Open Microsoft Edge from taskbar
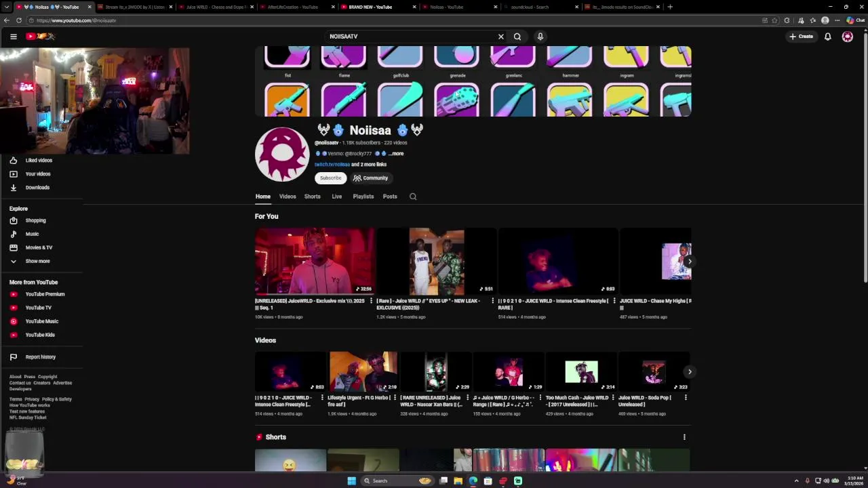 tap(473, 481)
